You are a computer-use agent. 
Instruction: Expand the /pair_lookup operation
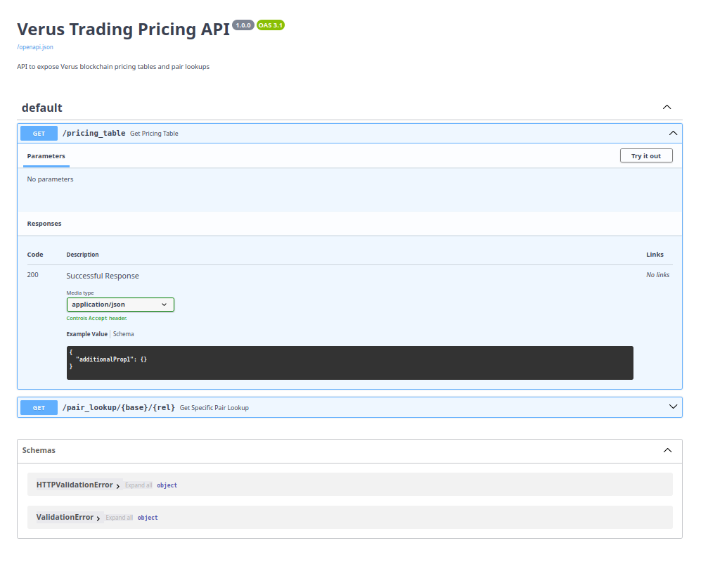point(673,407)
